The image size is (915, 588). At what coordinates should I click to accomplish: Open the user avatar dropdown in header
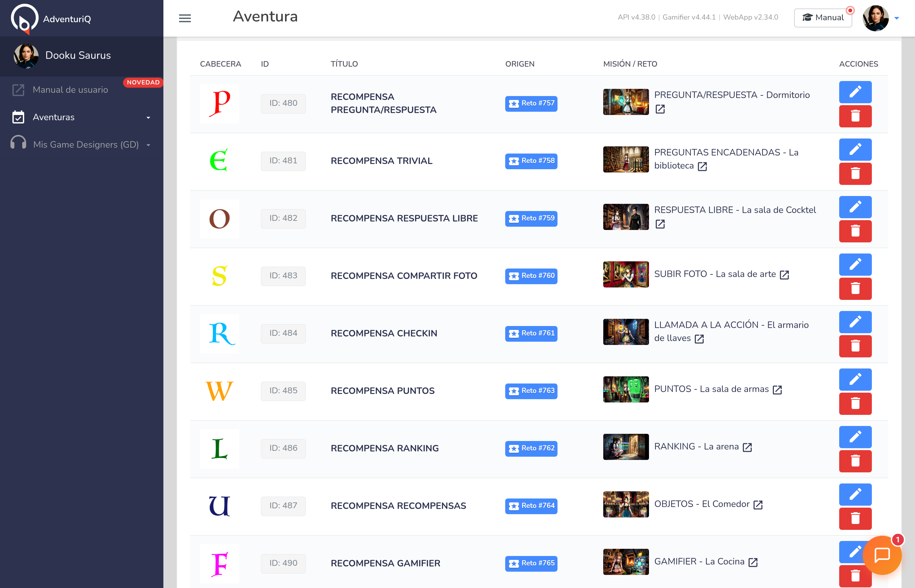pos(881,18)
